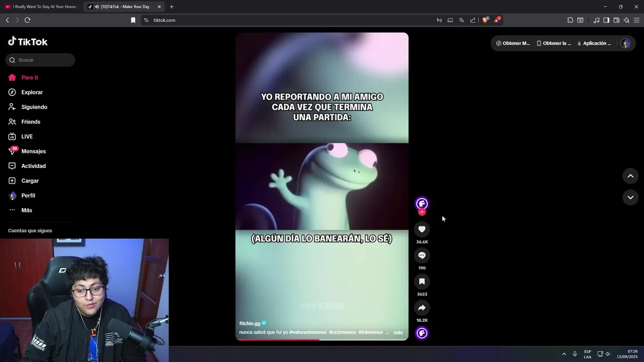Close the TikTok tab

tap(159, 7)
